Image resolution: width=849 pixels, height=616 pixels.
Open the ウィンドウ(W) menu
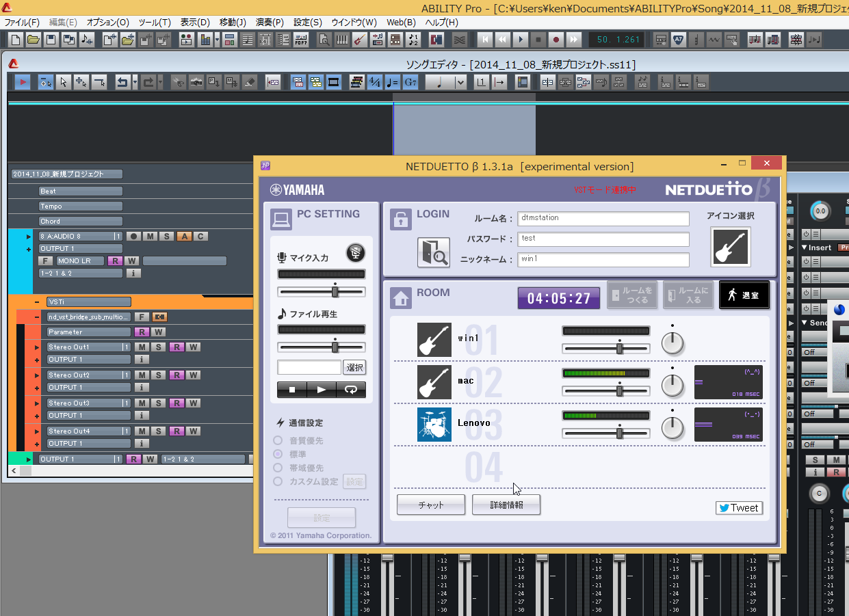point(354,23)
